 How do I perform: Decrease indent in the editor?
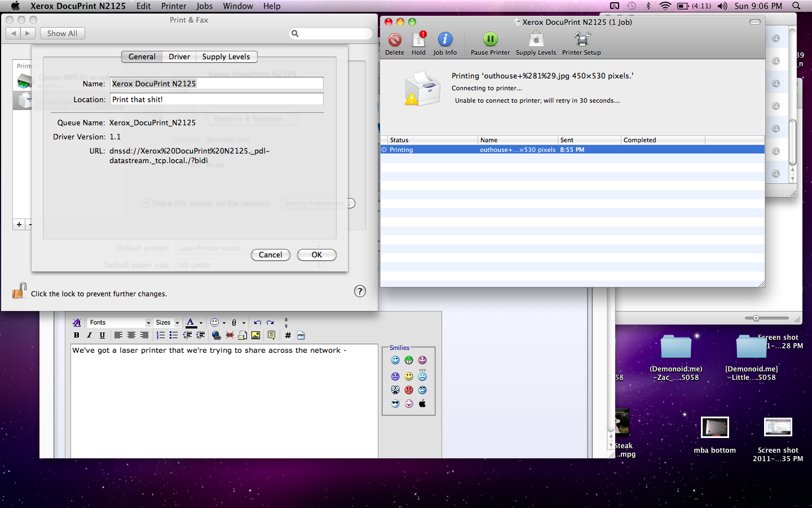(187, 335)
